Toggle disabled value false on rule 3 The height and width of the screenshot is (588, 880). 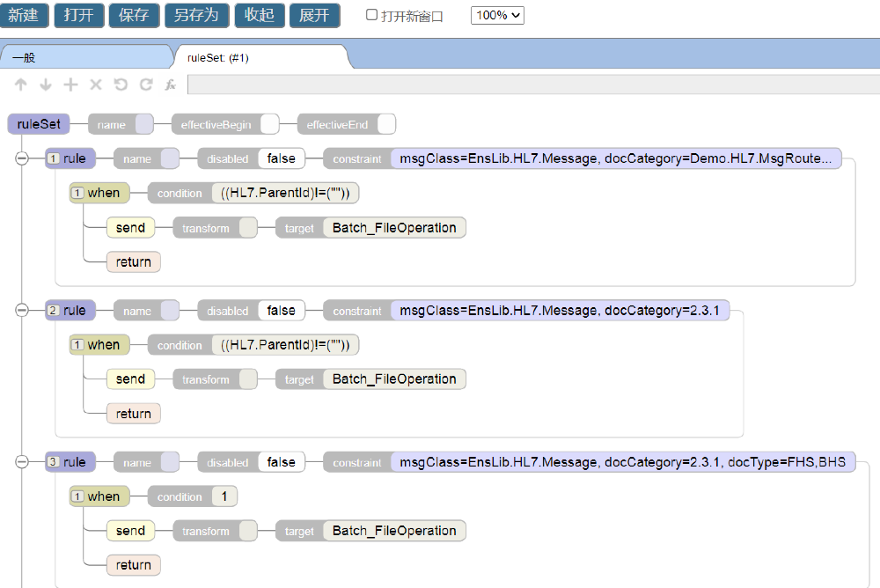coord(281,462)
